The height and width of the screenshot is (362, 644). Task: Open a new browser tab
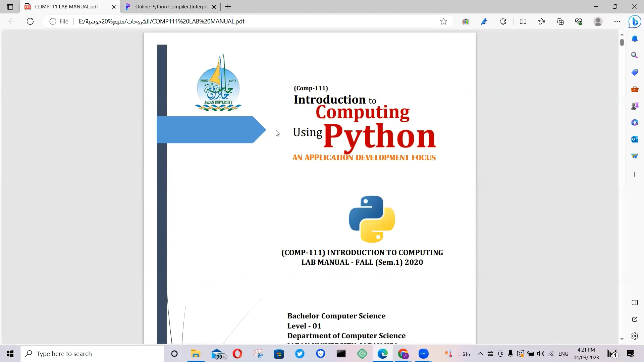[228, 6]
